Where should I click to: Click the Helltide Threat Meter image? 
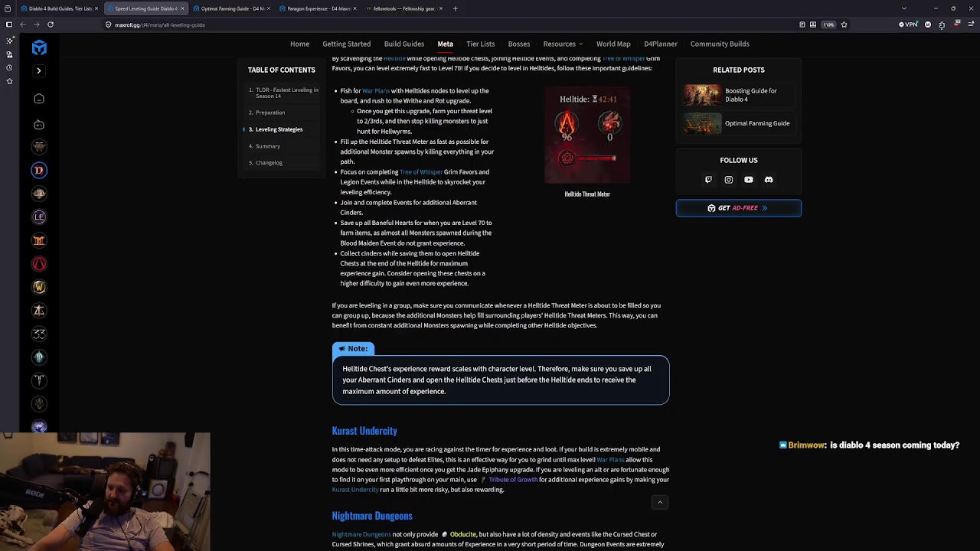(x=587, y=135)
